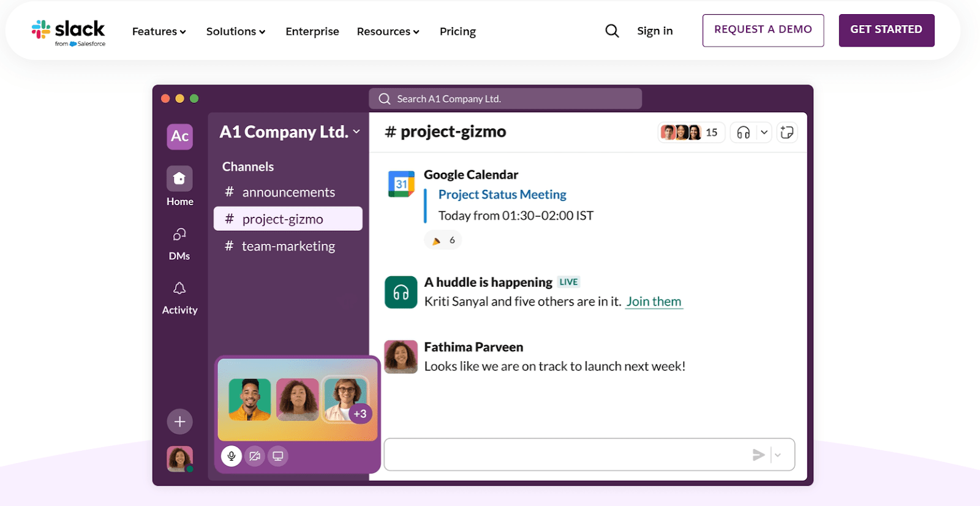Open user profile avatar at sidebar bottom
980x506 pixels.
pyautogui.click(x=180, y=459)
